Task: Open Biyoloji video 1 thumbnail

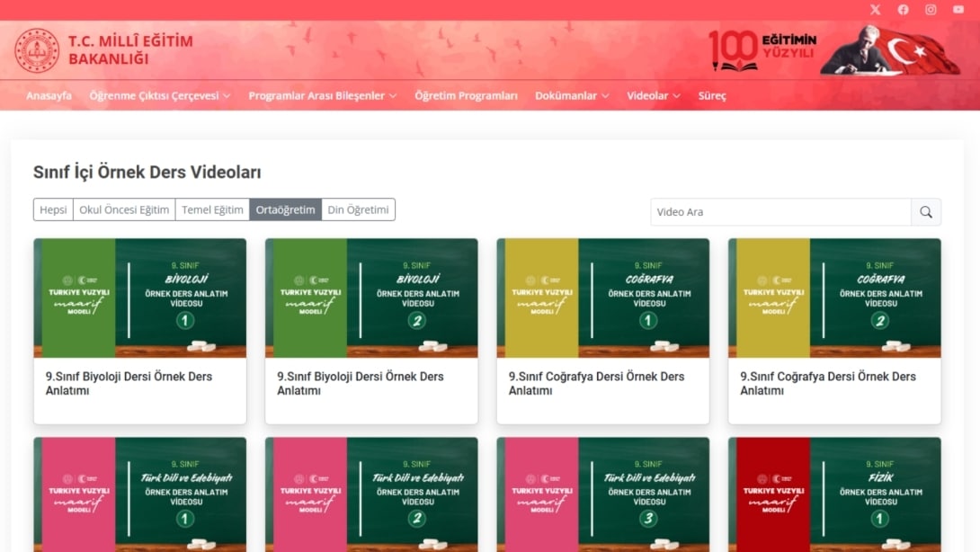Action: pyautogui.click(x=140, y=298)
